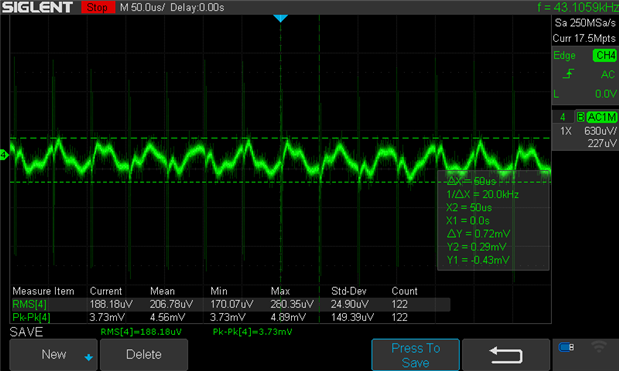The height and width of the screenshot is (371, 619).
Task: Click the New softkey
Action: [54, 354]
